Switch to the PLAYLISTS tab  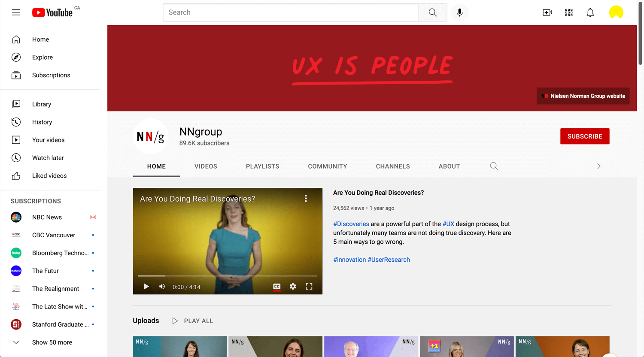263,166
